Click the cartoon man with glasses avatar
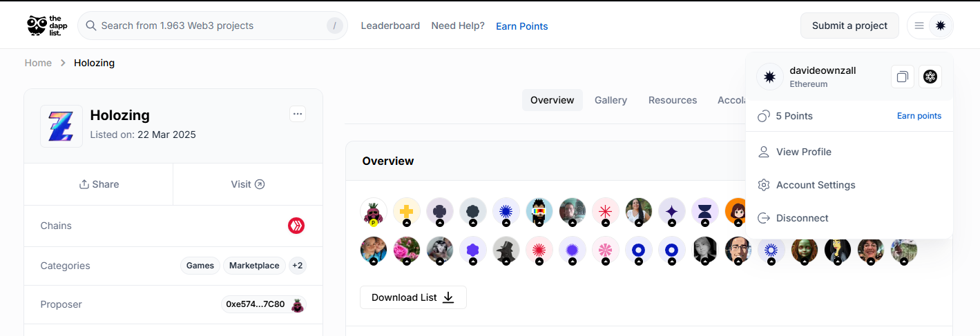 tap(738, 250)
